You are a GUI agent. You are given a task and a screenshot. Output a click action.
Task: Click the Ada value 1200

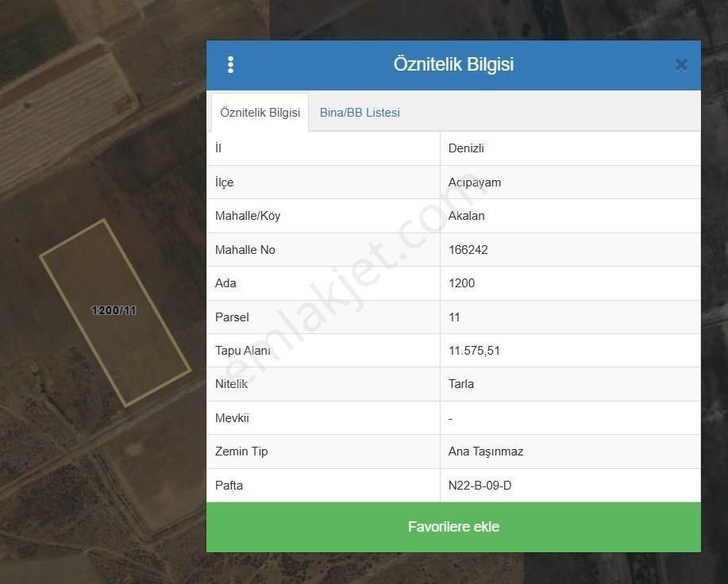(461, 283)
